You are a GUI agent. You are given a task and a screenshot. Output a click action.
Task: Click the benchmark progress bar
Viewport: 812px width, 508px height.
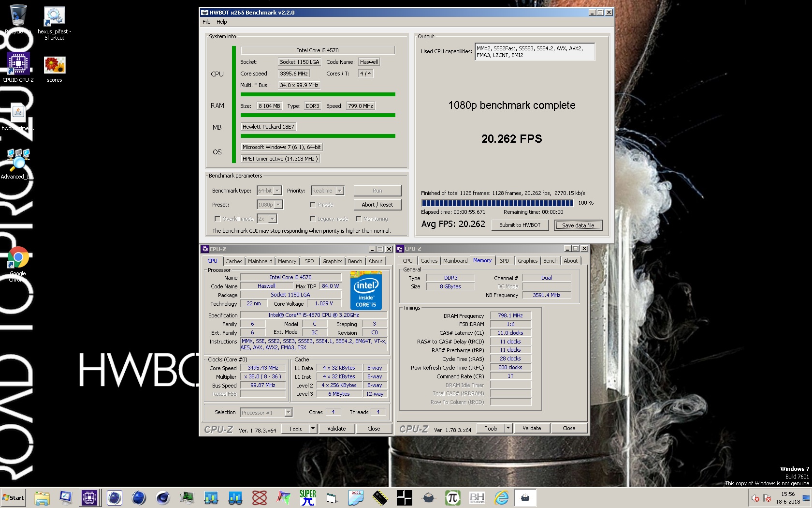pos(497,203)
